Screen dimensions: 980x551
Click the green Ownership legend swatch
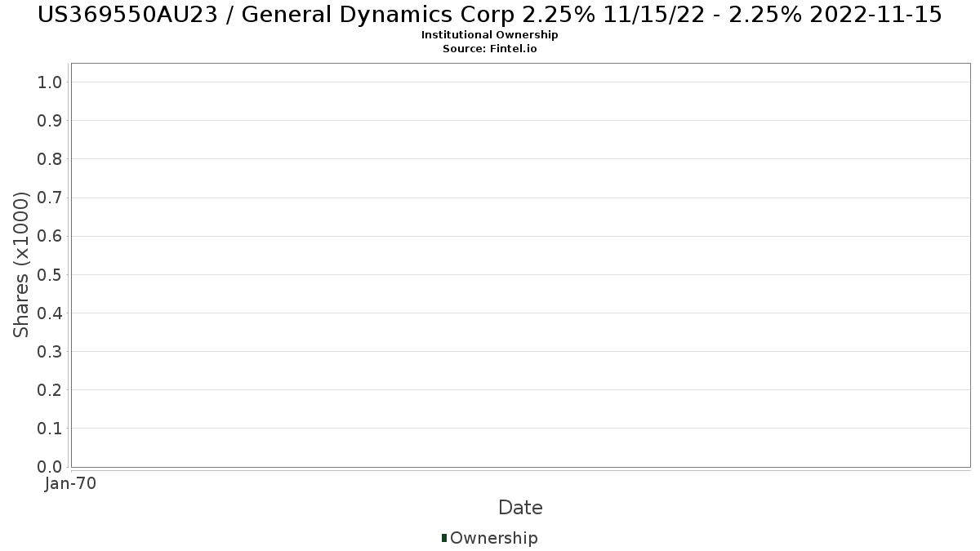pos(444,538)
